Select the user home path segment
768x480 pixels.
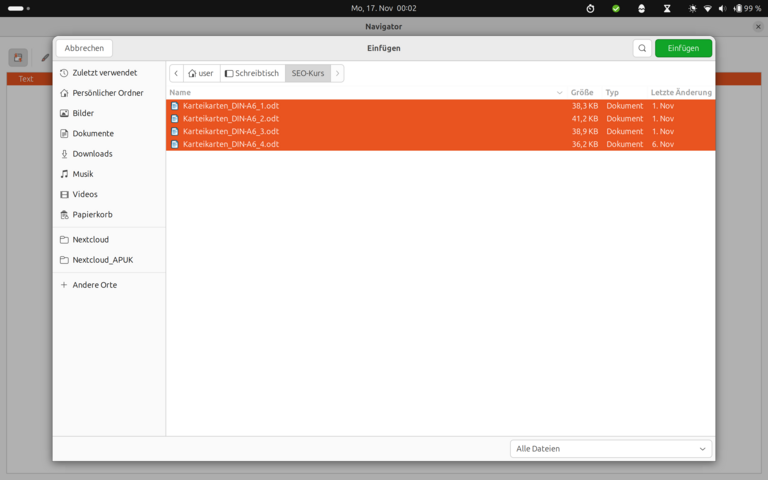click(x=201, y=73)
